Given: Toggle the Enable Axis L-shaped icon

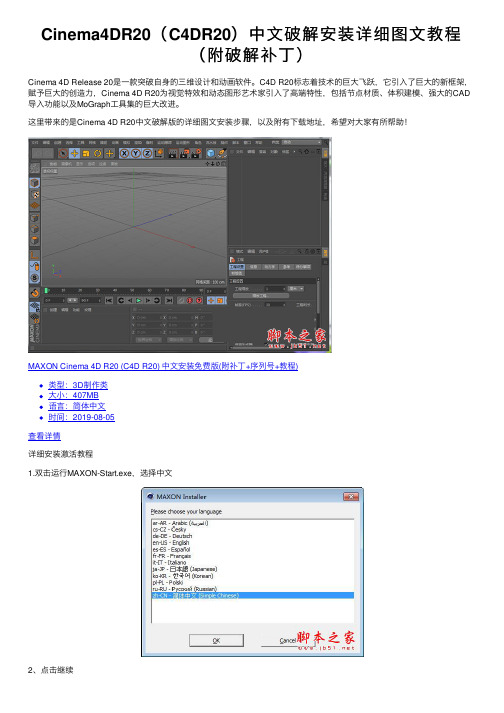Looking at the screenshot, I should [x=35, y=255].
